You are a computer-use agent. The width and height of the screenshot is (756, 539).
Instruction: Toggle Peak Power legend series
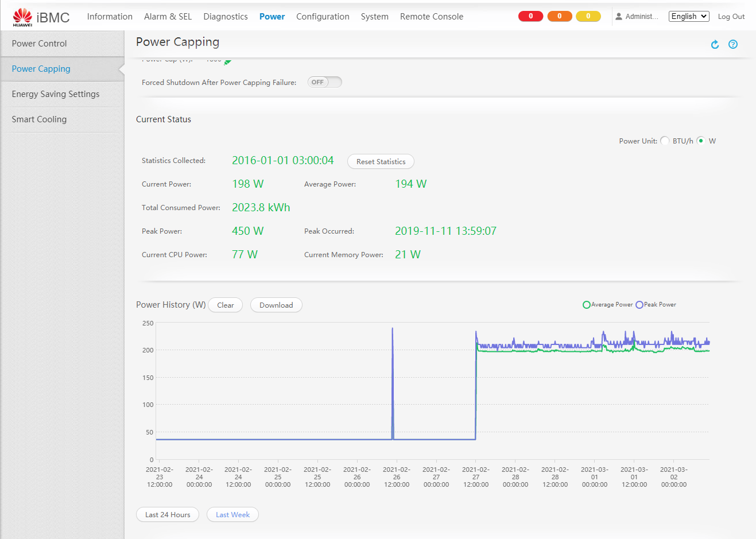656,305
